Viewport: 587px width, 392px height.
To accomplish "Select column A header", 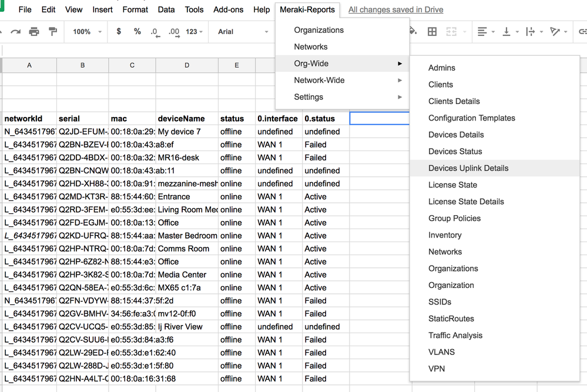I will click(x=29, y=65).
